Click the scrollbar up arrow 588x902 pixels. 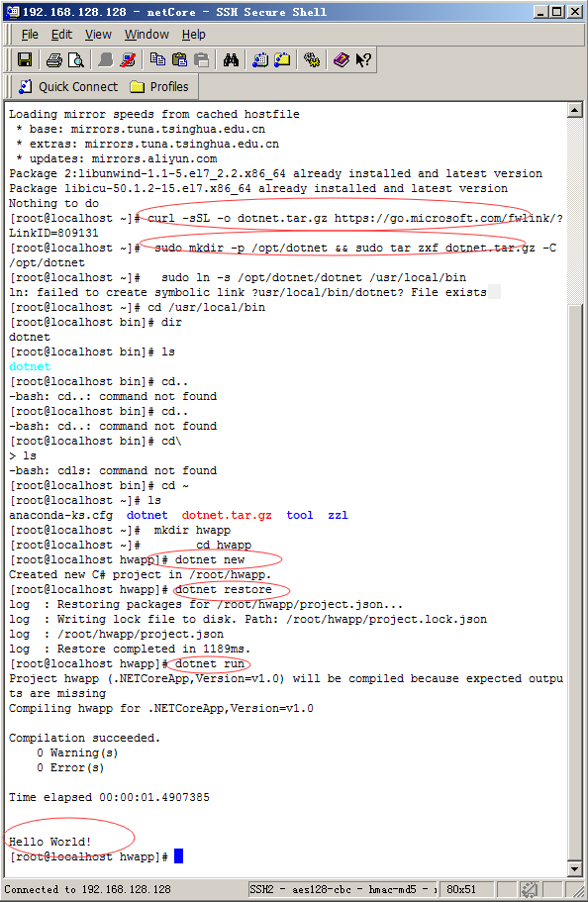pyautogui.click(x=575, y=111)
